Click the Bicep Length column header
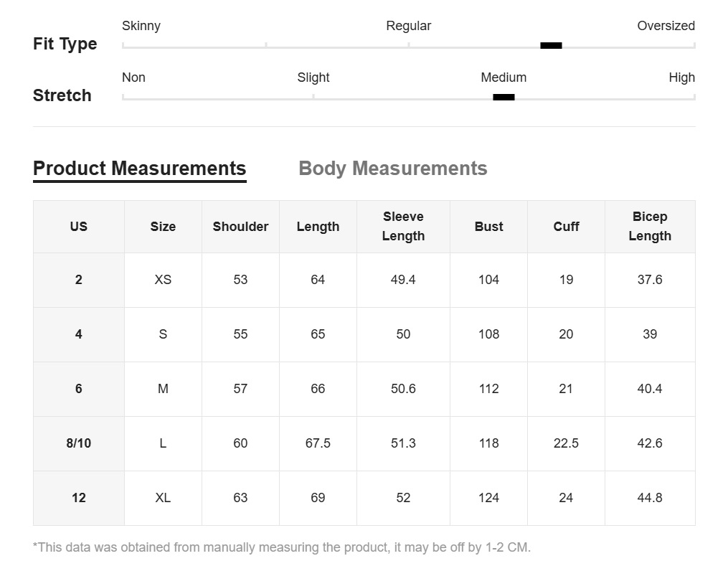Image resolution: width=728 pixels, height=566 pixels. tap(650, 227)
